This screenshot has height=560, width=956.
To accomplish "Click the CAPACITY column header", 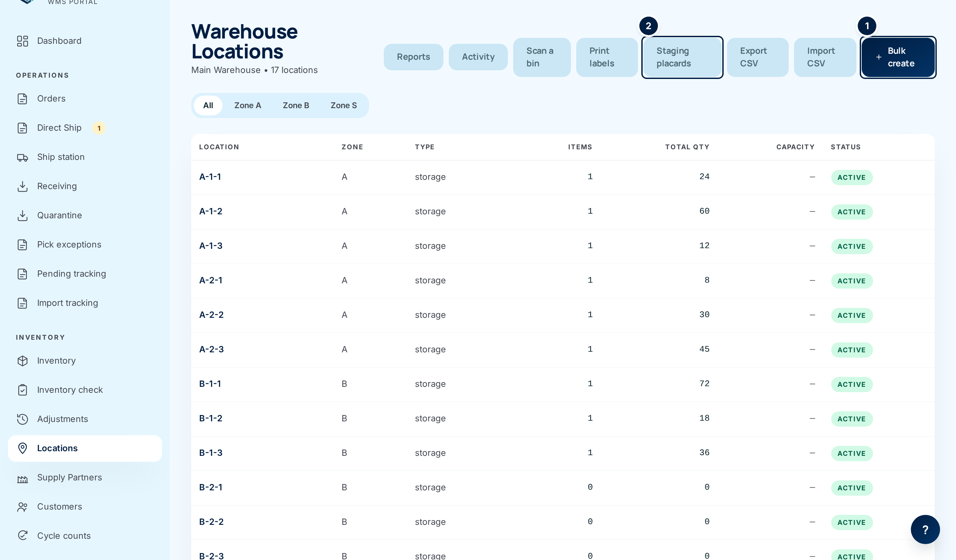I will (795, 147).
